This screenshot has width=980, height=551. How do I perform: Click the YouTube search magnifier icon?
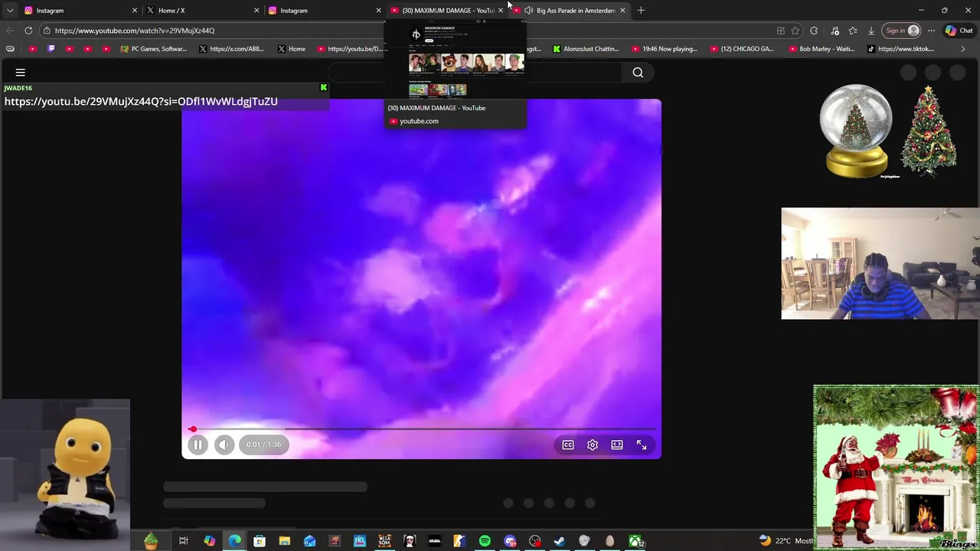coord(638,73)
